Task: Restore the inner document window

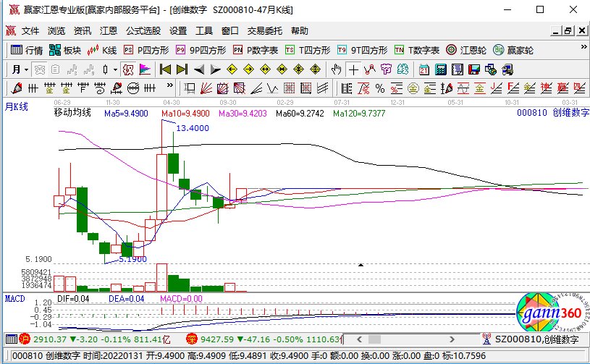Action: [x=568, y=31]
